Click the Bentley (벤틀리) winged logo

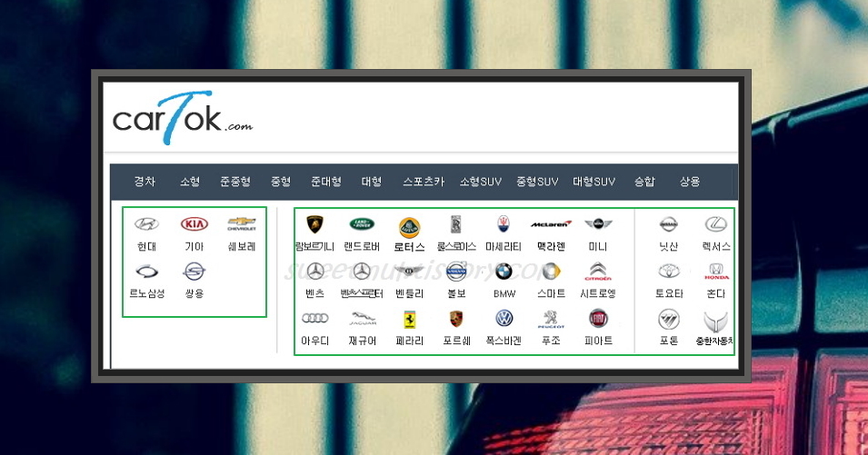(x=409, y=271)
